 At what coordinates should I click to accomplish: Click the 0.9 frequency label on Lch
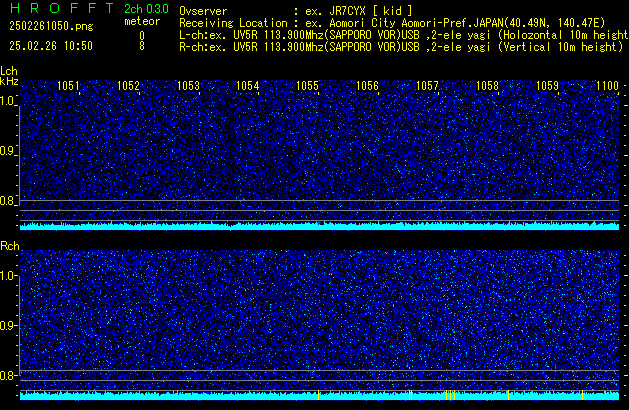coord(7,151)
